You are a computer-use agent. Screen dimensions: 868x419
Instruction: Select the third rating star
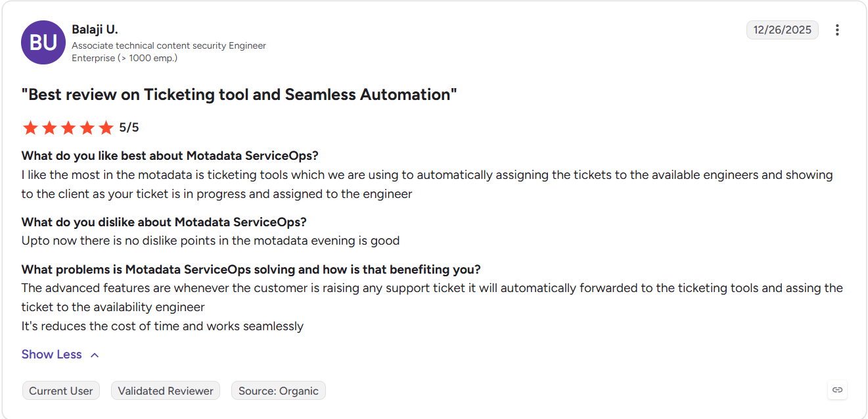click(x=68, y=128)
